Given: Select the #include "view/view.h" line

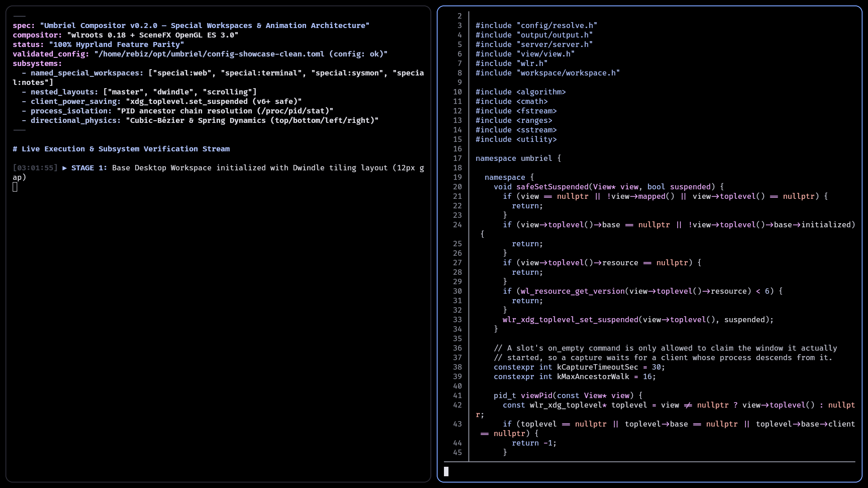Looking at the screenshot, I should coord(525,54).
